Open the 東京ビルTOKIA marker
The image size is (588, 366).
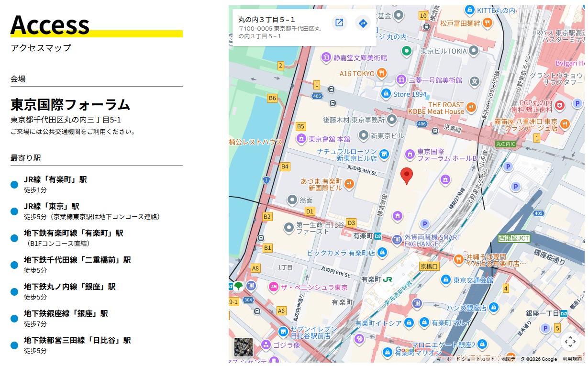(x=474, y=50)
